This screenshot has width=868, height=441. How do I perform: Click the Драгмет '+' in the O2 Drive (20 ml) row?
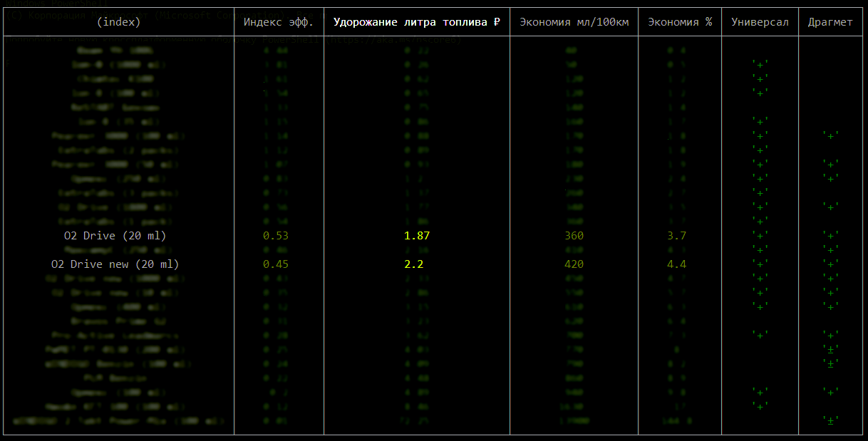[830, 236]
